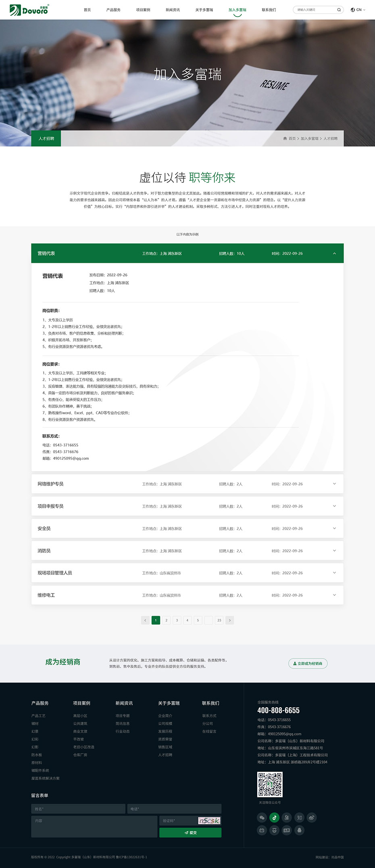
Task: Open the 产品服务 menu item
Action: (x=113, y=10)
